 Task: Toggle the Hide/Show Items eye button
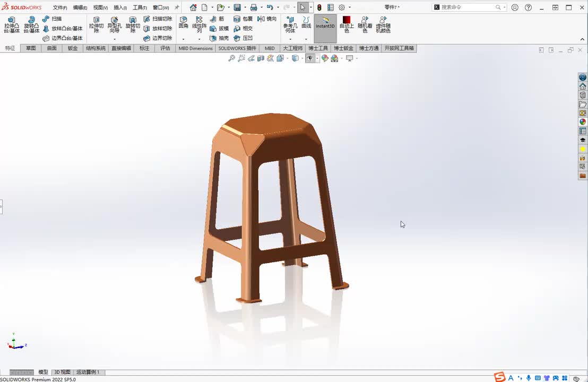pyautogui.click(x=310, y=58)
